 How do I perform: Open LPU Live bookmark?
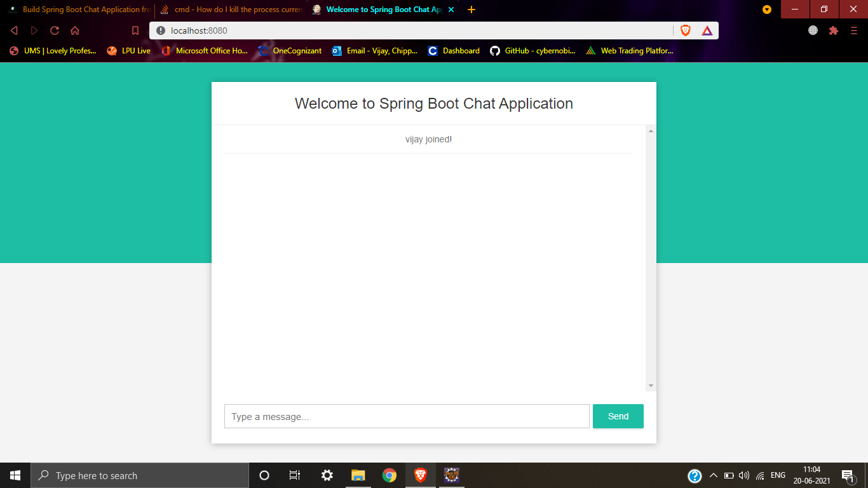click(x=129, y=51)
